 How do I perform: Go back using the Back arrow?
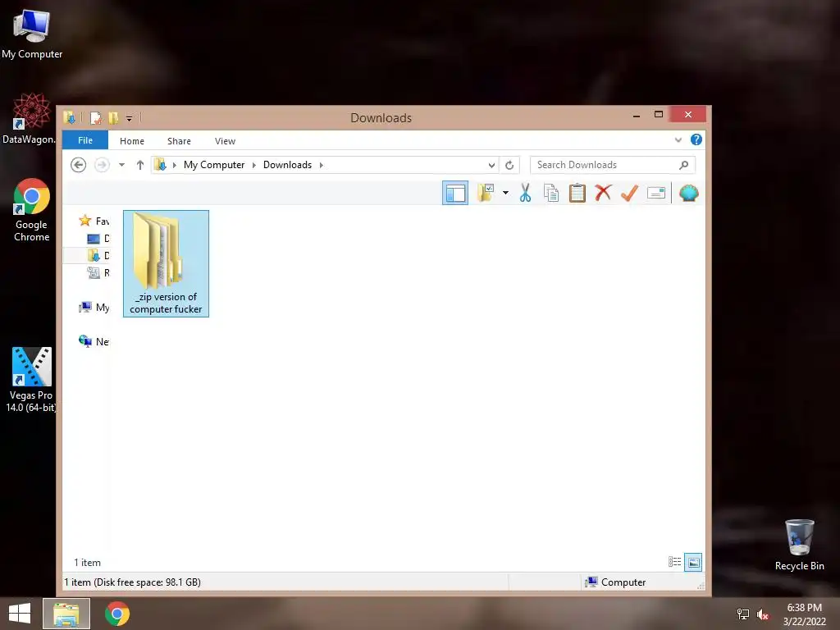click(78, 165)
